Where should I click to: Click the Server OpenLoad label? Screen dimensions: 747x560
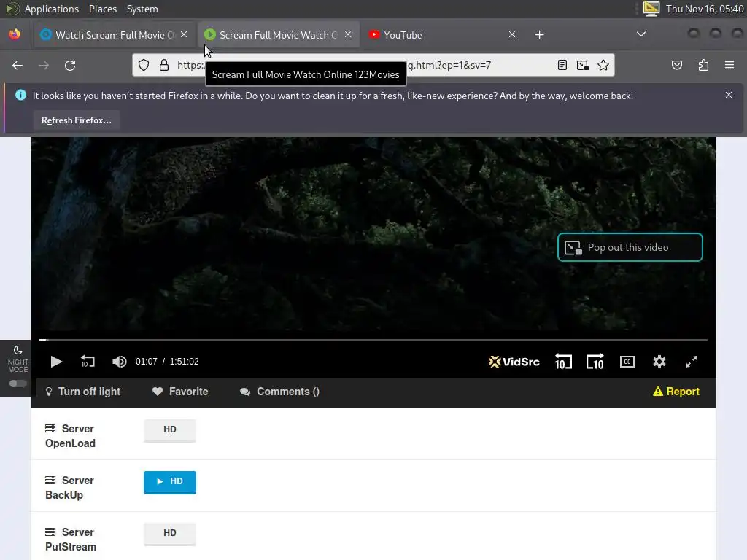[71, 436]
